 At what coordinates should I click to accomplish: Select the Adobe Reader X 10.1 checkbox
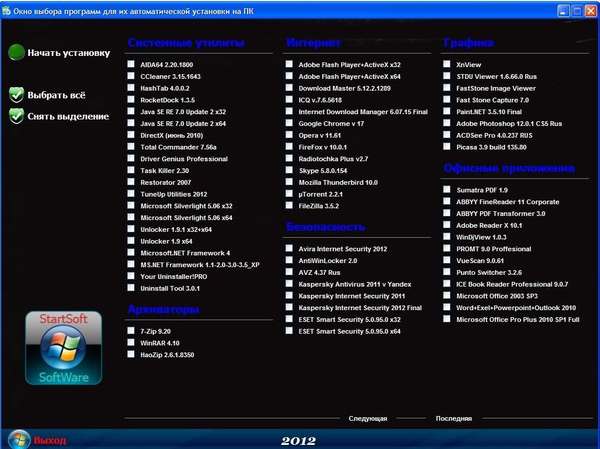coord(447,225)
